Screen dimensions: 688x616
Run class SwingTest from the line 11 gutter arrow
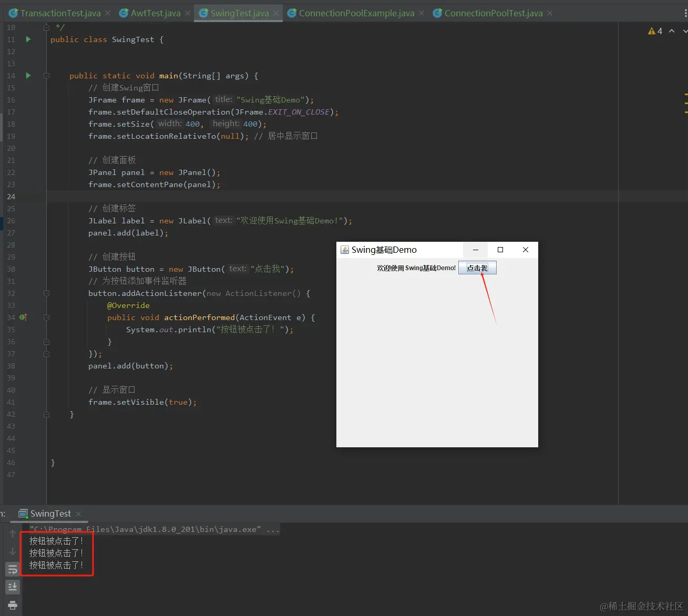click(28, 39)
